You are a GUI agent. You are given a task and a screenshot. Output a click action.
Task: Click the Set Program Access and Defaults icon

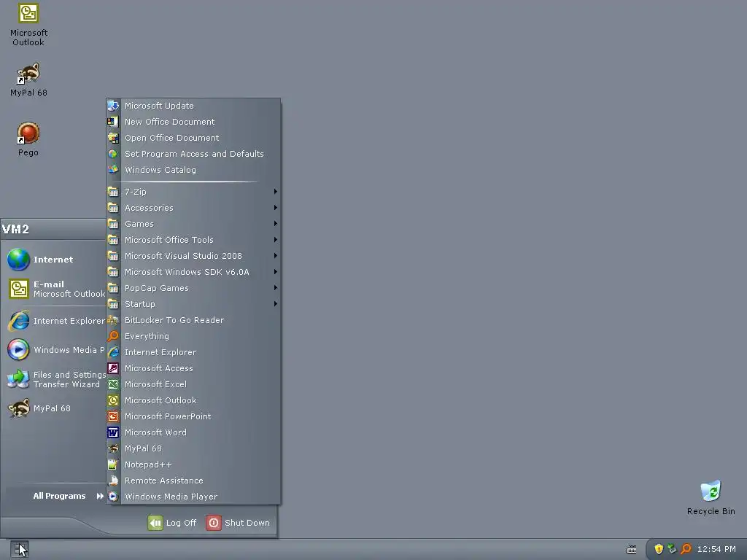pyautogui.click(x=113, y=154)
